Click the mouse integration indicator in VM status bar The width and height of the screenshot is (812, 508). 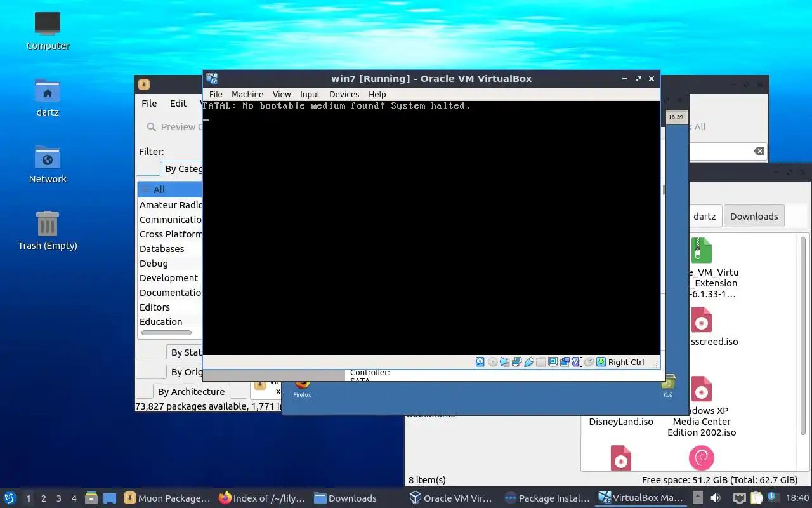pos(589,362)
